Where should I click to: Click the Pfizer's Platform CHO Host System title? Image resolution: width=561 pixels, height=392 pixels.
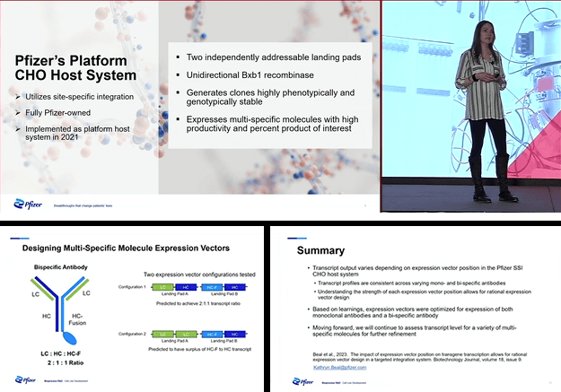pyautogui.click(x=75, y=69)
